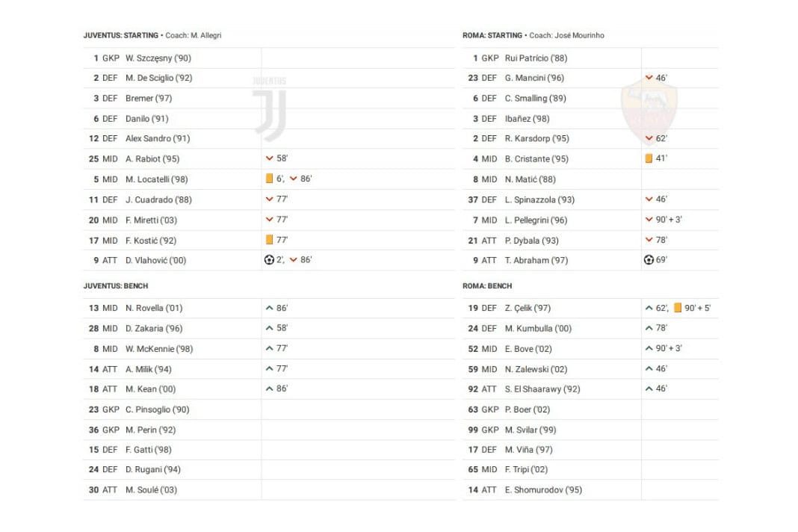798x532 pixels.
Task: Click Cristante's yellow card icon
Action: point(649,158)
